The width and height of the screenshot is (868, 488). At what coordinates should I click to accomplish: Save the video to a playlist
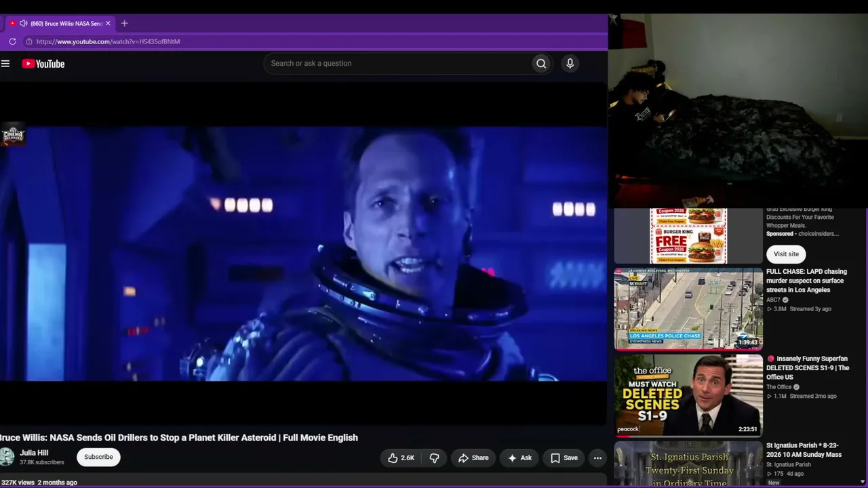(x=564, y=458)
